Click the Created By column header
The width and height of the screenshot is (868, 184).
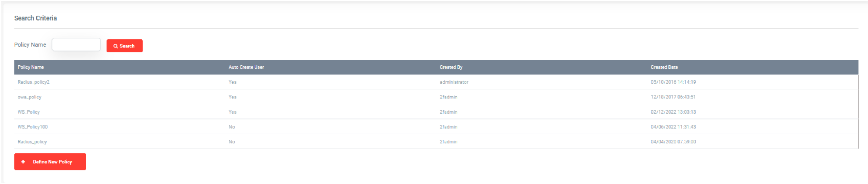pos(451,67)
